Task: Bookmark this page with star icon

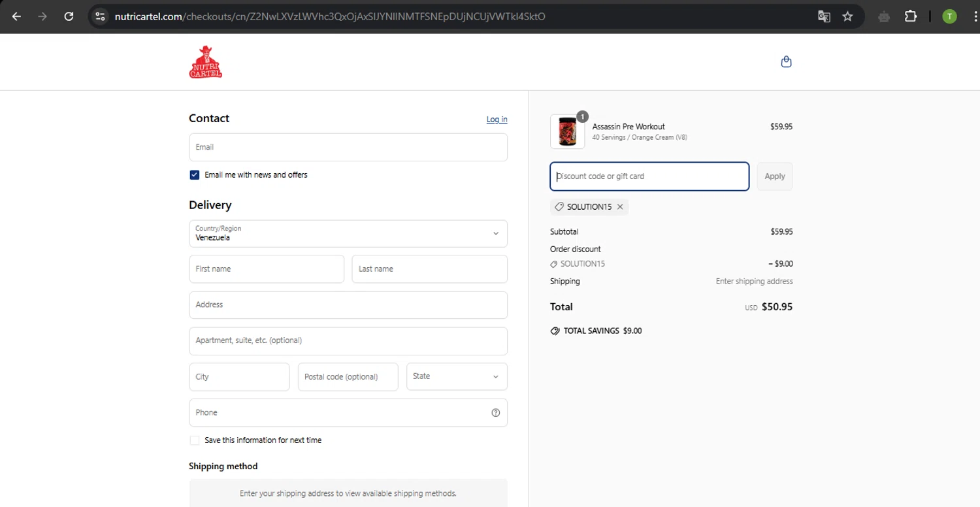Action: click(x=847, y=16)
